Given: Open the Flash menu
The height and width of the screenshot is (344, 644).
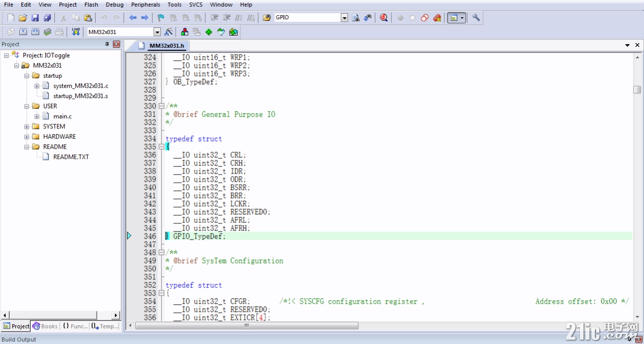Looking at the screenshot, I should click(x=91, y=5).
